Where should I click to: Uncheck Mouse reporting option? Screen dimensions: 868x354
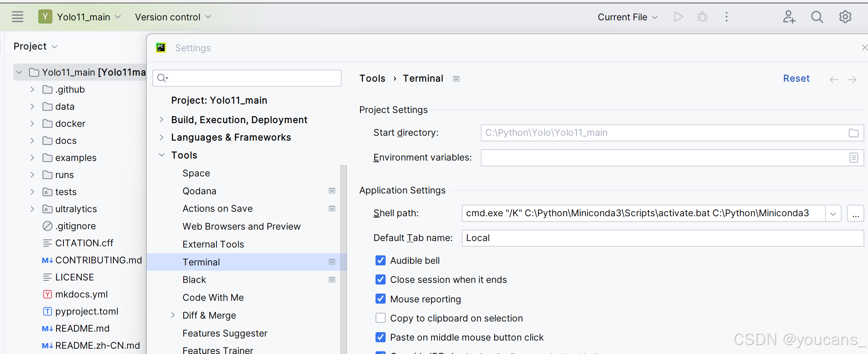coord(380,299)
